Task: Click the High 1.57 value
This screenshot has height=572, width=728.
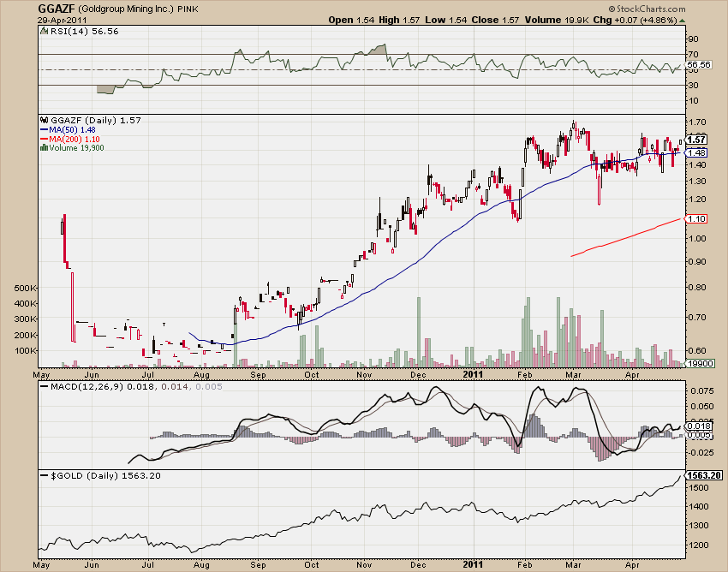Action: [399, 20]
